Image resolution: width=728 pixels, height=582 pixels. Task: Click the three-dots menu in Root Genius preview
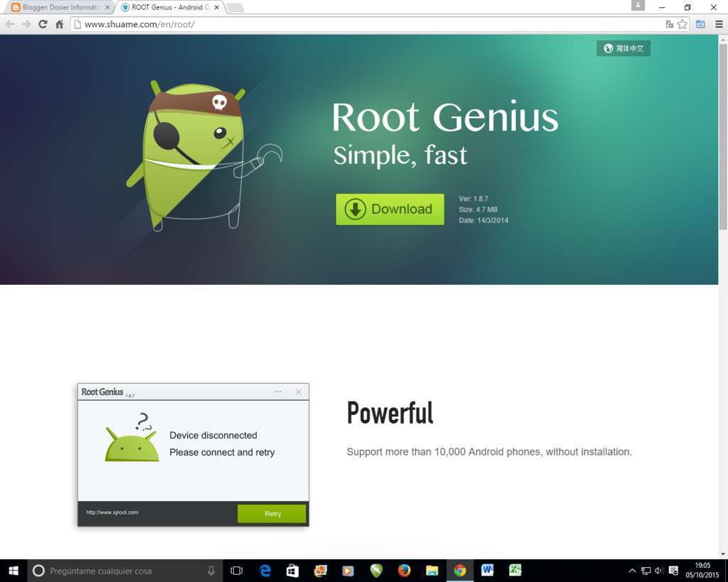[x=278, y=392]
